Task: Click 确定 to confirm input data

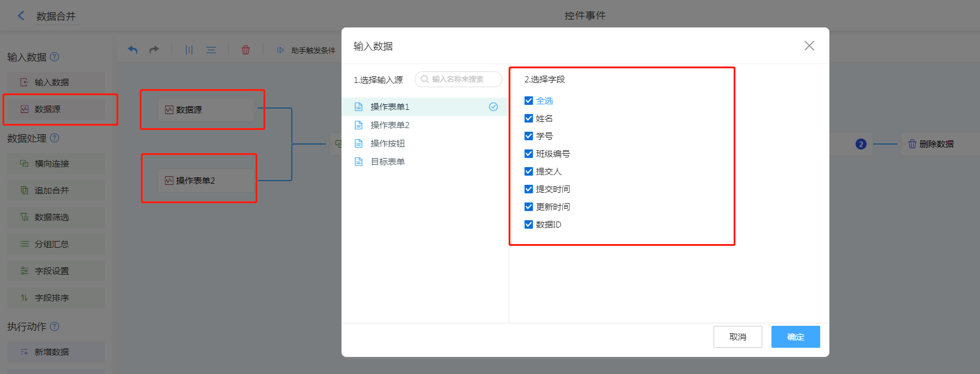Action: 795,337
